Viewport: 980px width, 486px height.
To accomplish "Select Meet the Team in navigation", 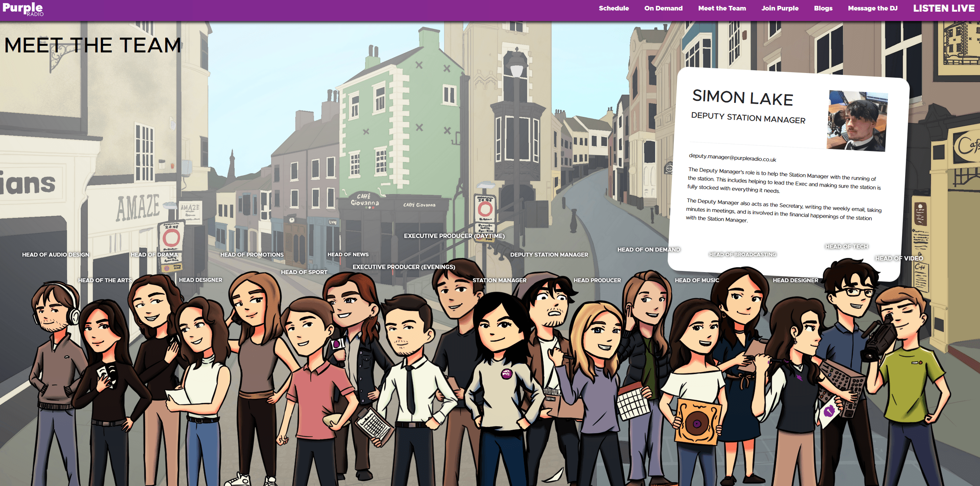I will (x=722, y=8).
